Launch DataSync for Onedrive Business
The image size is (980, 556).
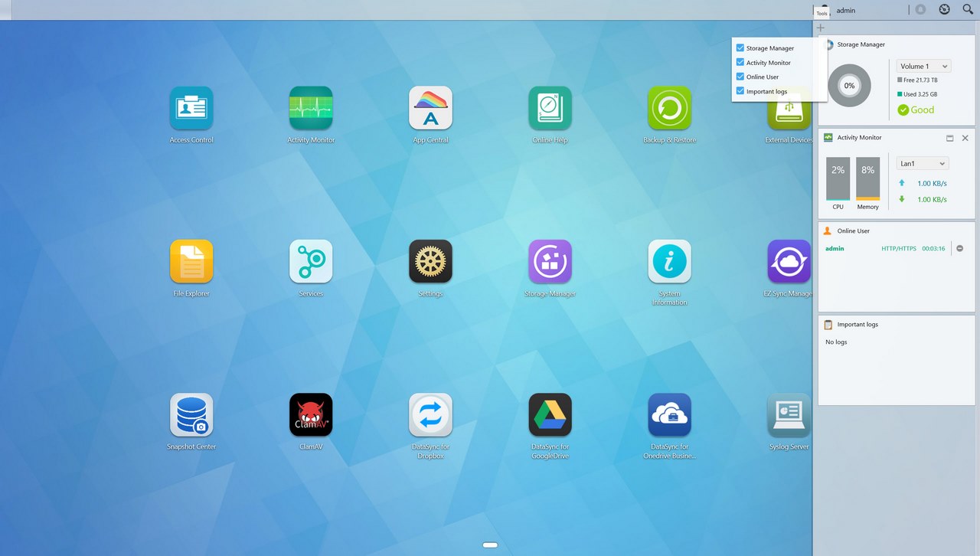(669, 415)
